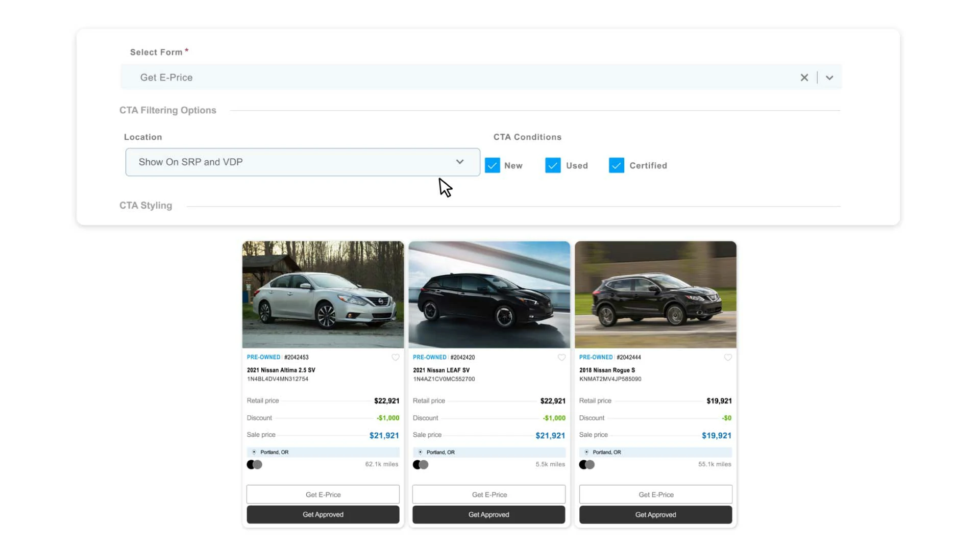Click the Select Form field showing Get E-Price
The image size is (980, 551).
[x=481, y=77]
